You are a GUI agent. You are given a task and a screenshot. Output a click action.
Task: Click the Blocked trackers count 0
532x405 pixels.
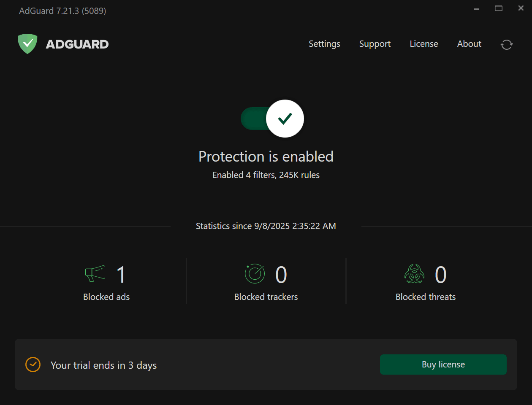[x=281, y=275]
